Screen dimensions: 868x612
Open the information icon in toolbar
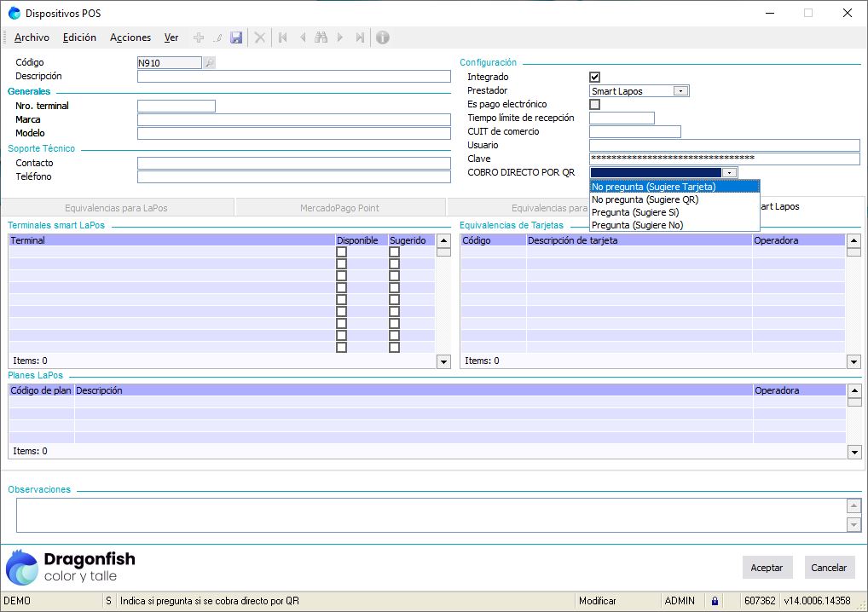pyautogui.click(x=383, y=38)
